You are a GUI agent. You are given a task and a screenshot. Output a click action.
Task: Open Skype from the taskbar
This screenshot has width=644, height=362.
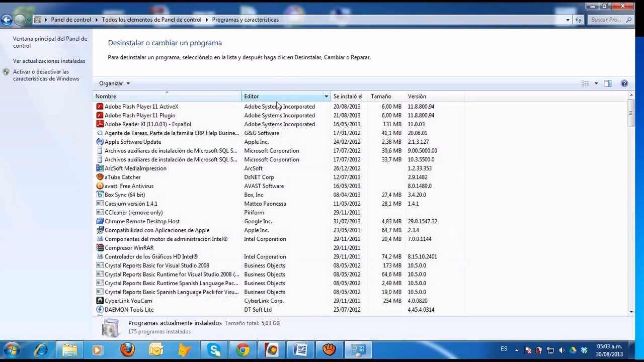(214, 349)
